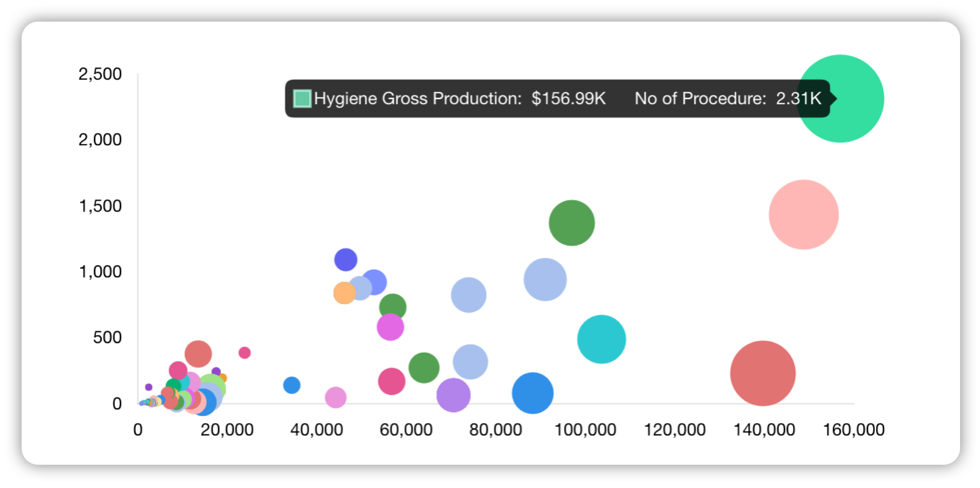Select the tiny purple dot near zero
Viewport: 980px width, 488px height.
(x=149, y=387)
